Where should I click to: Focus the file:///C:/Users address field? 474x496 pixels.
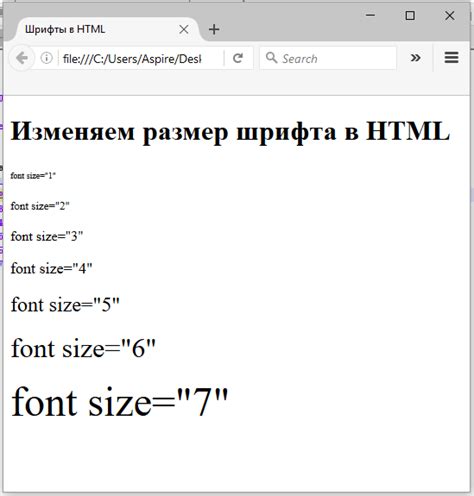pos(141,59)
